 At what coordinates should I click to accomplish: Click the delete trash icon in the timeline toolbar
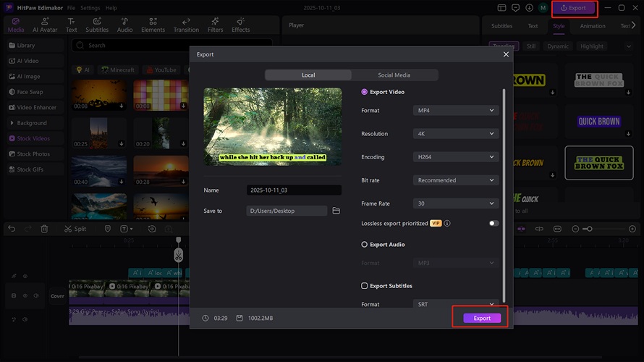[x=44, y=229]
